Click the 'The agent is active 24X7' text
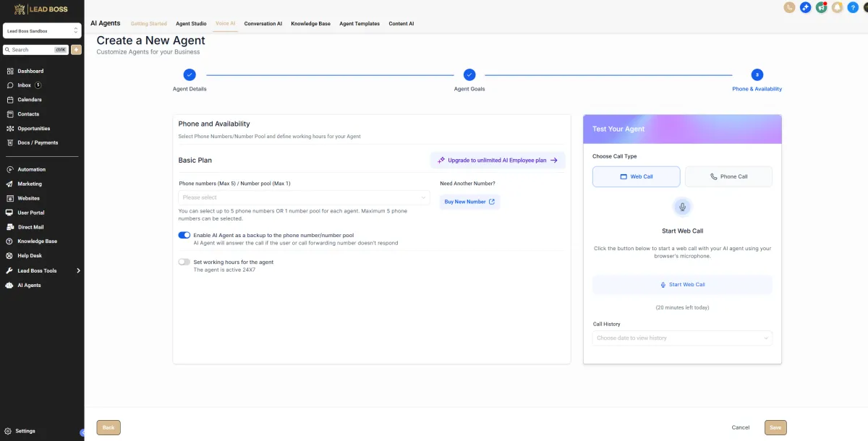The image size is (868, 441). click(x=224, y=270)
